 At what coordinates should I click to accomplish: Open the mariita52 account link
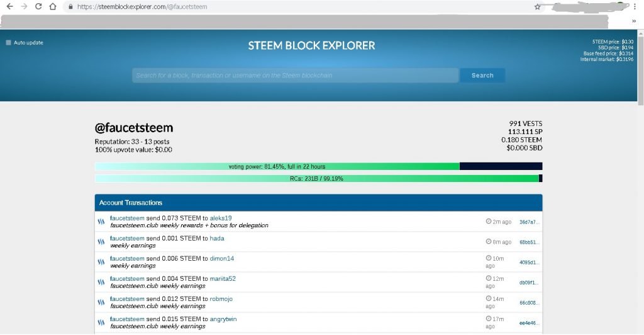pos(223,279)
